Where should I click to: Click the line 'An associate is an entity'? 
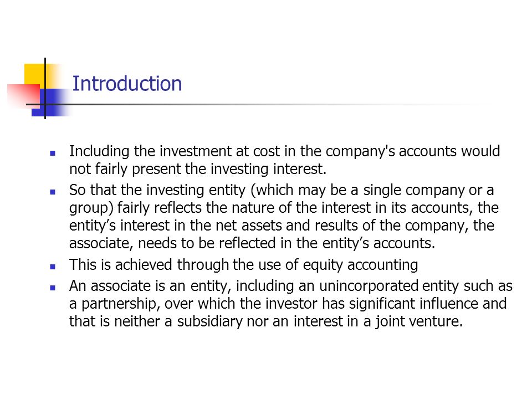pos(291,286)
